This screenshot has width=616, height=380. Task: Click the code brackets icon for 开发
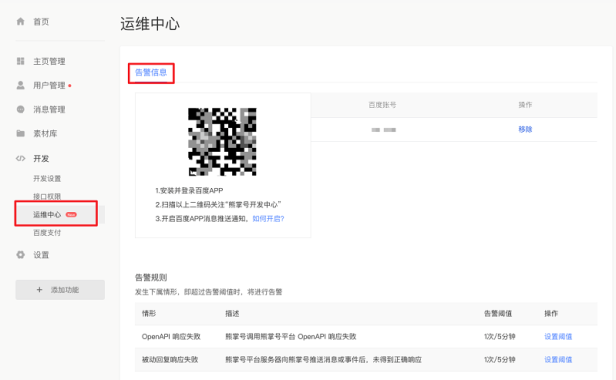20,158
